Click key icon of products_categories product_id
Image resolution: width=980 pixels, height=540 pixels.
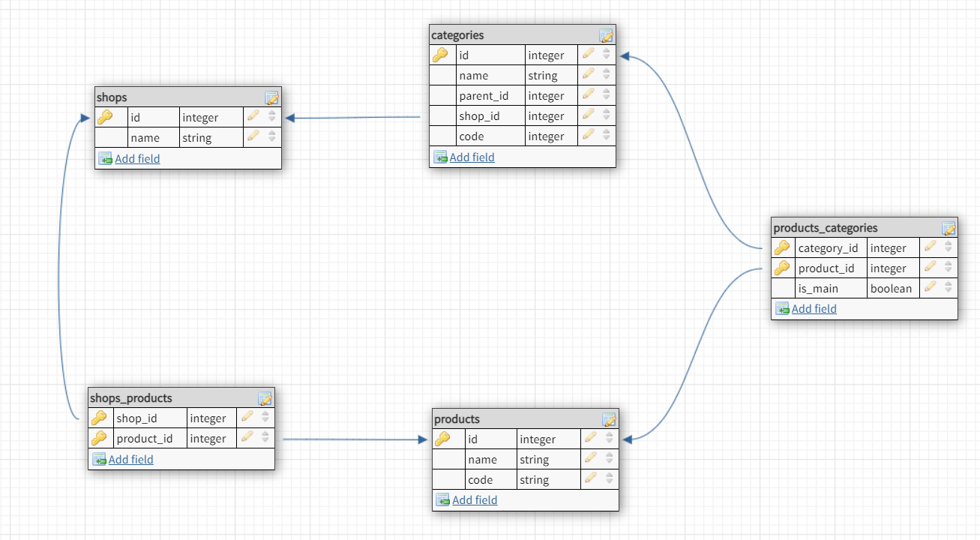pyautogui.click(x=782, y=268)
